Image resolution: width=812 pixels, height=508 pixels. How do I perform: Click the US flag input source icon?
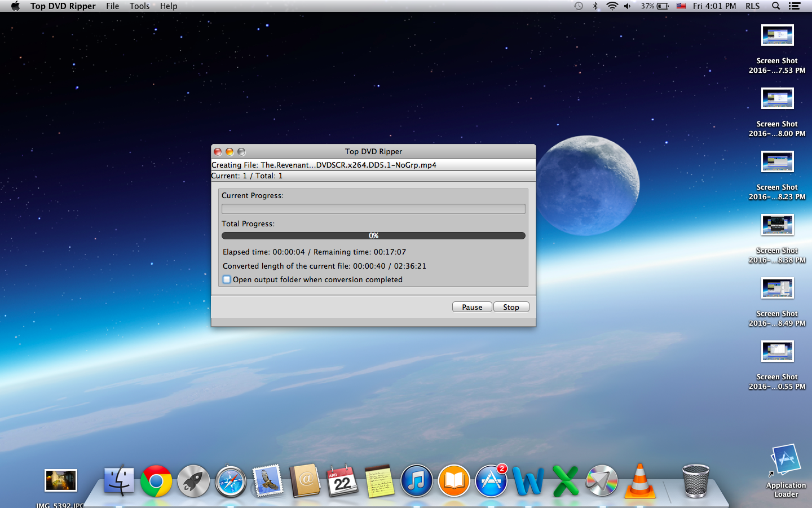click(x=681, y=6)
